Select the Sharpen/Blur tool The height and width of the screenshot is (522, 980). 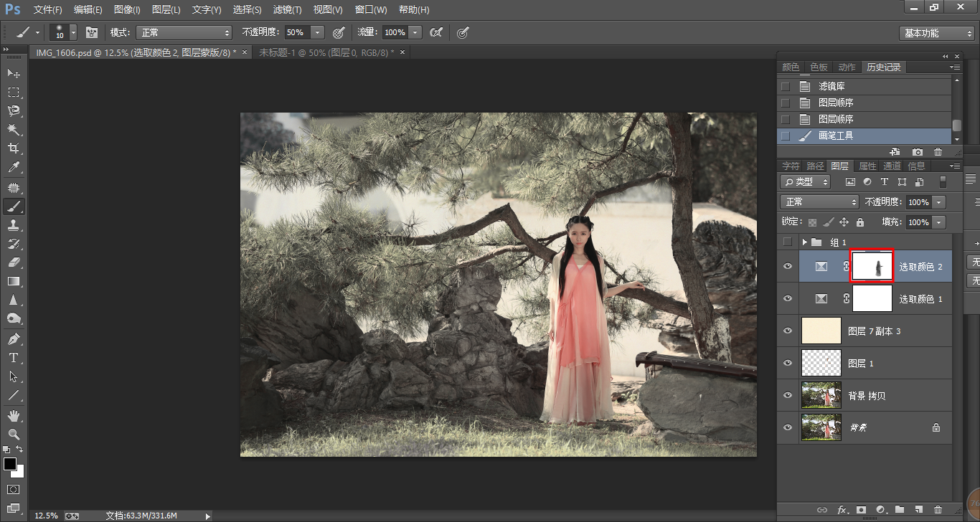(14, 300)
